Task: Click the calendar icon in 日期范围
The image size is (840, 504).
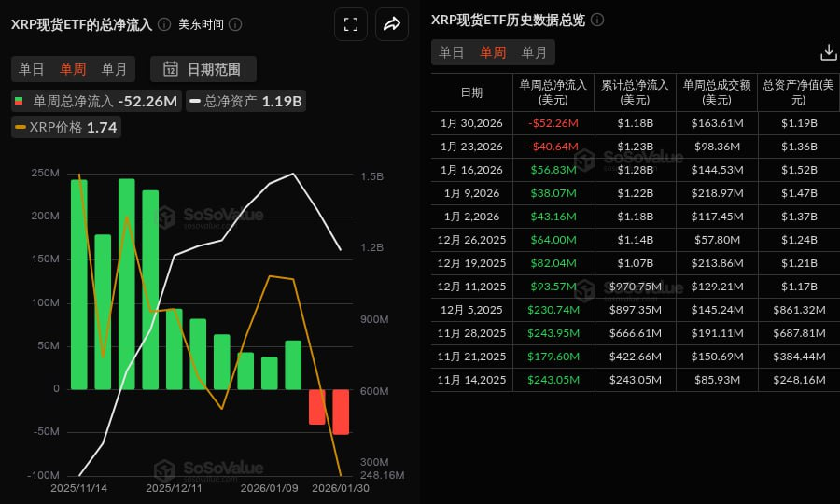Action: pyautogui.click(x=171, y=69)
